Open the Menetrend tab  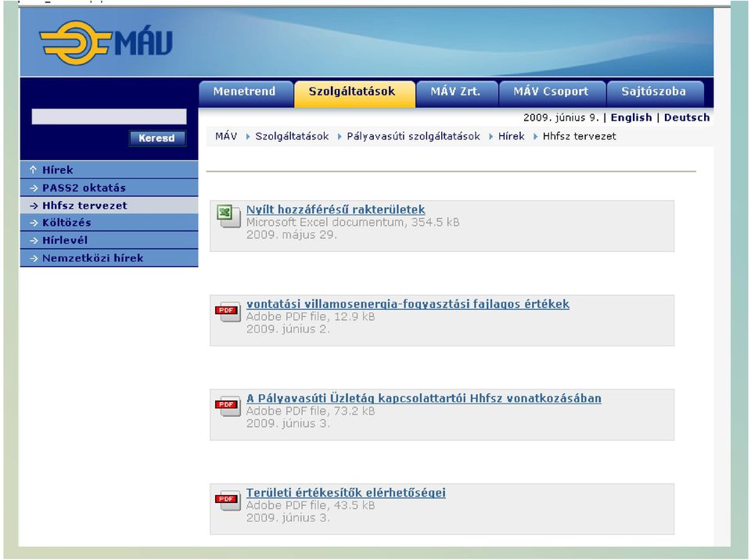tap(245, 92)
